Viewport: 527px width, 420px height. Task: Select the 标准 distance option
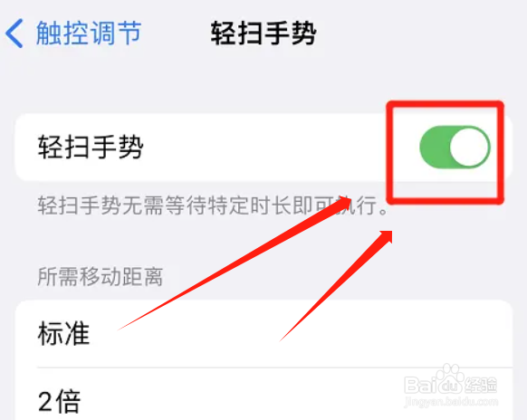[263, 334]
